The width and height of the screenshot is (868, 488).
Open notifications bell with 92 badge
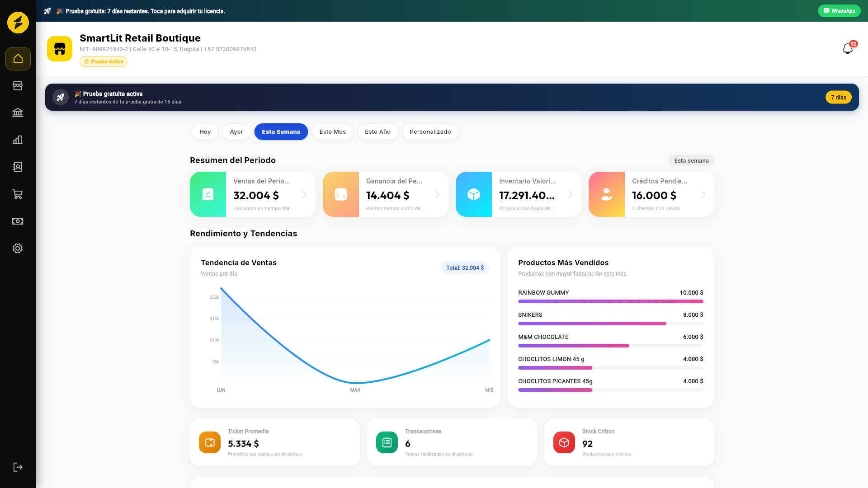tap(848, 48)
